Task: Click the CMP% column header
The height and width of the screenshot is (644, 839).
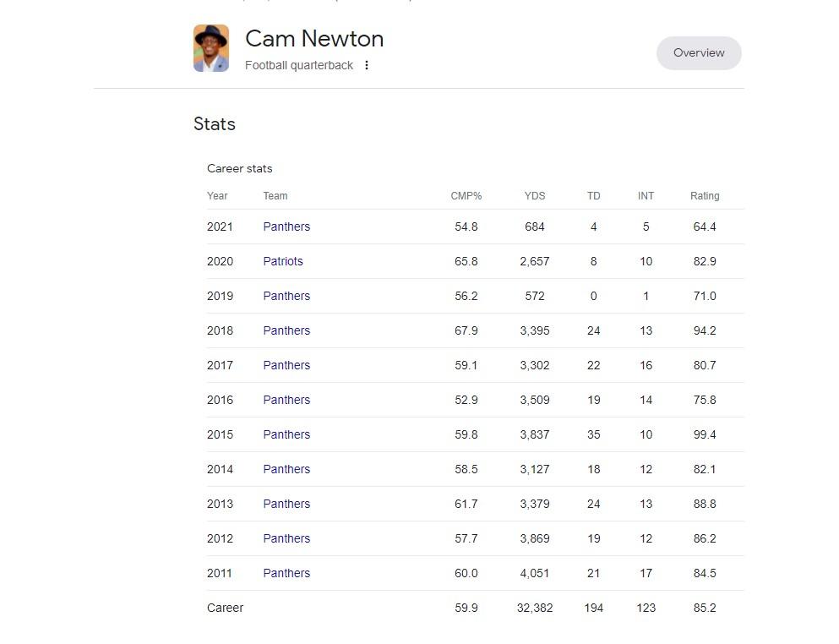Action: [466, 196]
